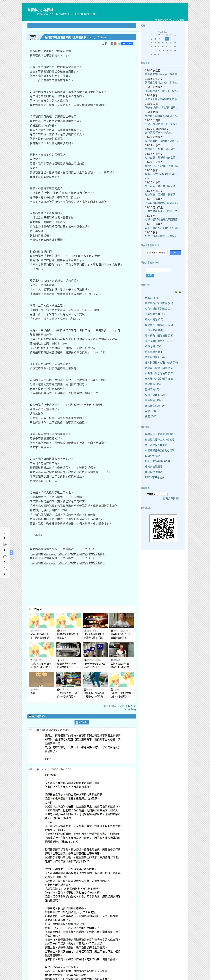Open category 成聖之路 (354)

tap(154, 346)
